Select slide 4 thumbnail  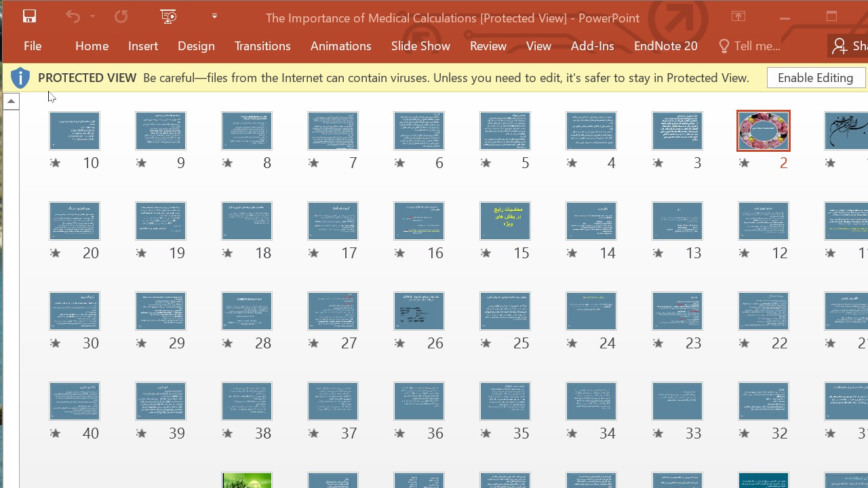click(591, 131)
